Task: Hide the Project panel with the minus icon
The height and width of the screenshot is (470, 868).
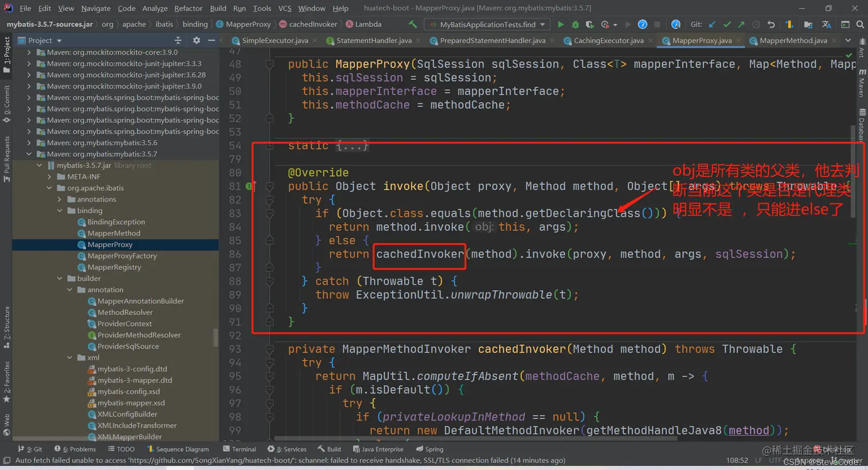Action: coord(211,40)
